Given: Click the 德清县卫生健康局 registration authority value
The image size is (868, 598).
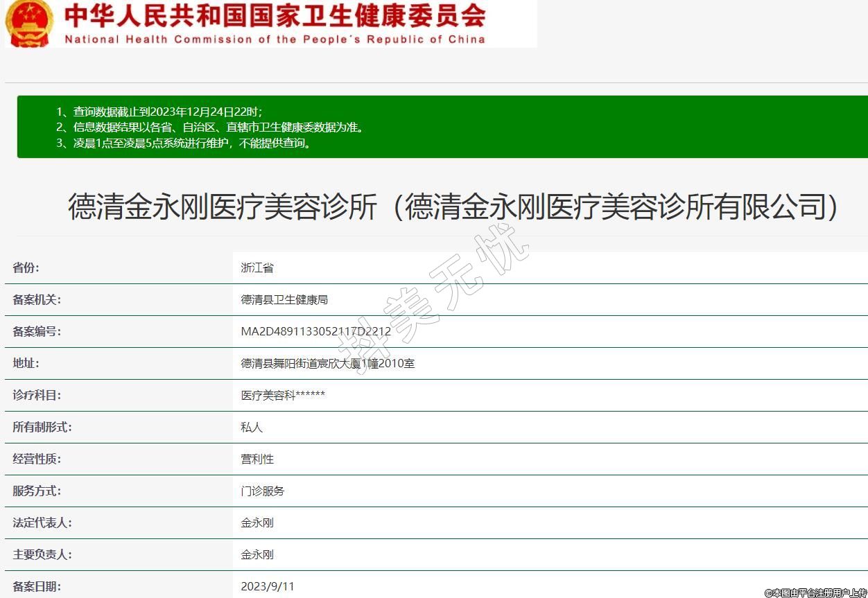Looking at the screenshot, I should coord(284,299).
